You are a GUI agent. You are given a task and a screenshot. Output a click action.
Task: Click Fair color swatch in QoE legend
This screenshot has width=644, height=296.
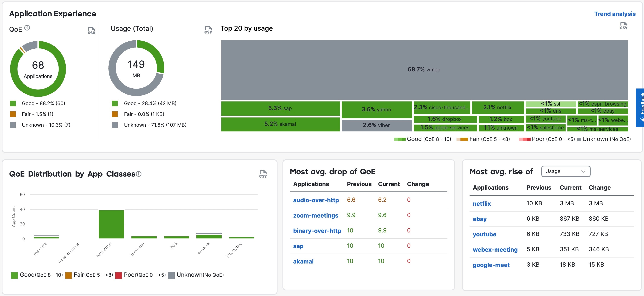pos(13,114)
